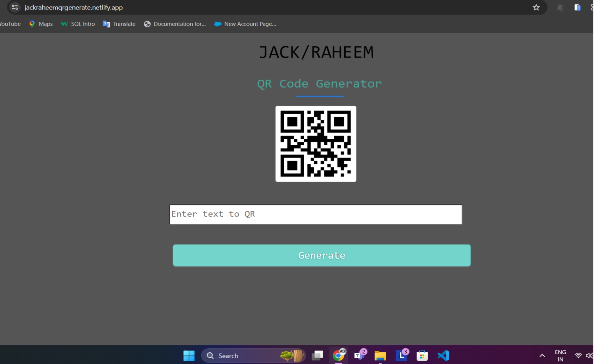Image resolution: width=594 pixels, height=364 pixels.
Task: Open the SQL Intro bookmark
Action: tap(78, 24)
